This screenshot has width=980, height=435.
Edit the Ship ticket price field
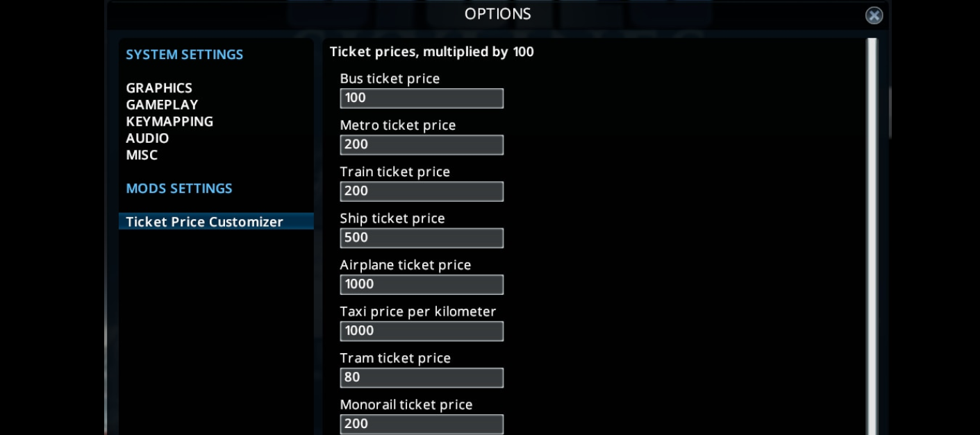click(422, 237)
